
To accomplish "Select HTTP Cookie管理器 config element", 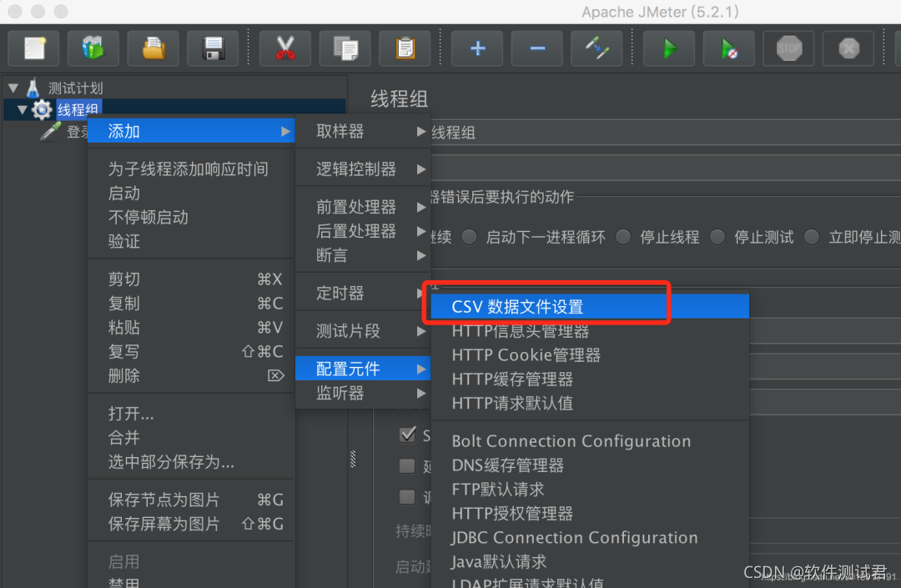I will pos(590,354).
